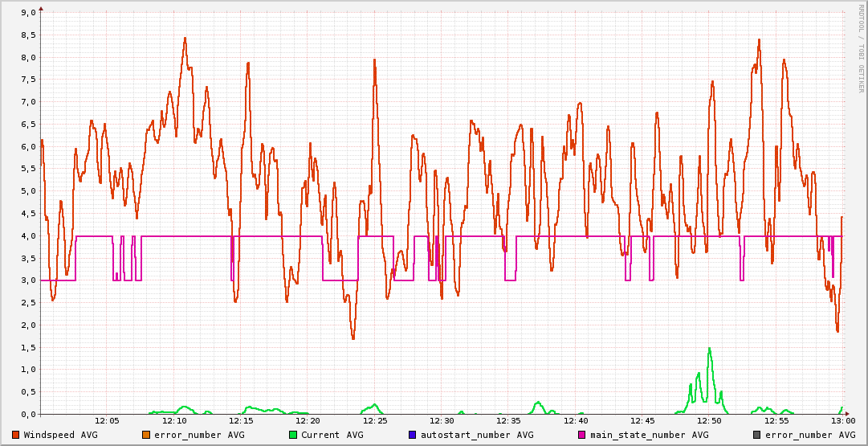Click the red arrow ending the x-axis

848,414
